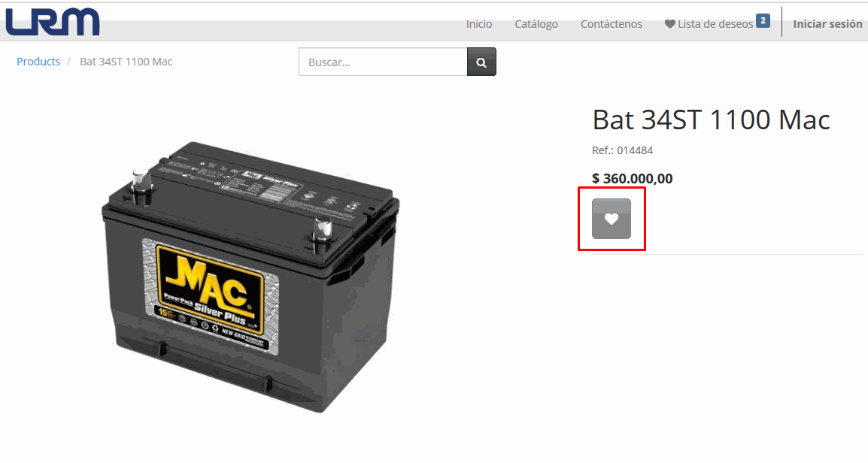Screen dimensions: 868x463
Task: Go to the Contáctenos page
Action: 612,24
